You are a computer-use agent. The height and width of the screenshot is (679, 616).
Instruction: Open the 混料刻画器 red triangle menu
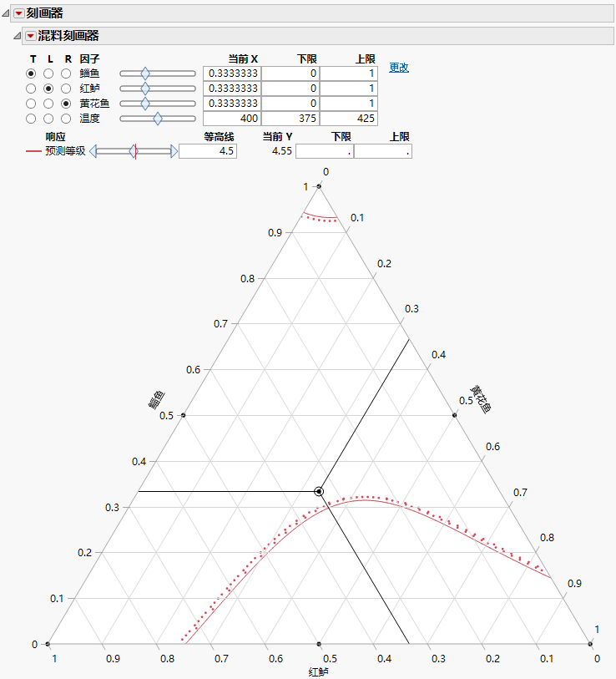tap(30, 36)
